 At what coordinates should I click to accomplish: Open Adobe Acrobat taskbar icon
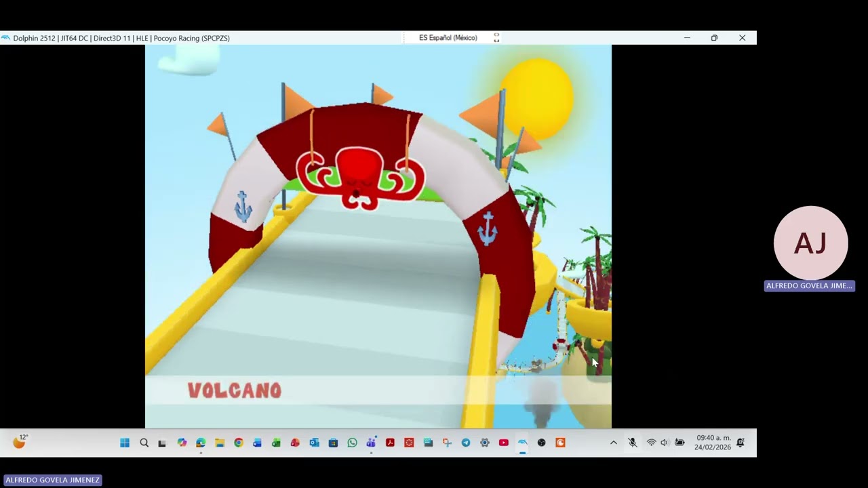coord(390,443)
